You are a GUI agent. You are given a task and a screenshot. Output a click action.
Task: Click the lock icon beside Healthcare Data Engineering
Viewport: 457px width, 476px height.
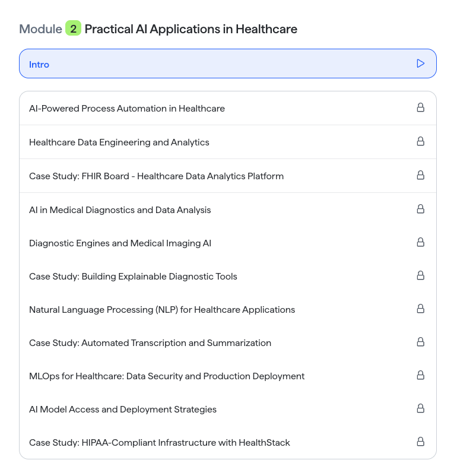coord(421,141)
